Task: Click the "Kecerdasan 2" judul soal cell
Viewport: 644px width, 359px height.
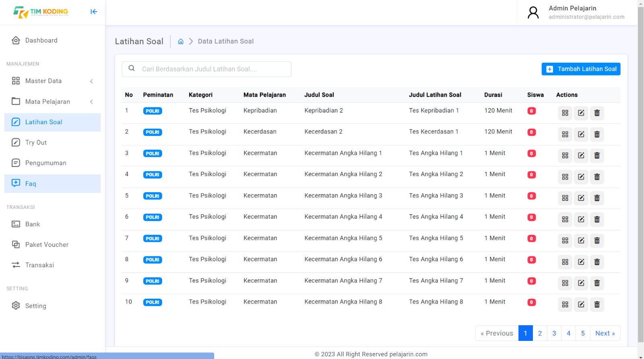Action: (x=323, y=131)
